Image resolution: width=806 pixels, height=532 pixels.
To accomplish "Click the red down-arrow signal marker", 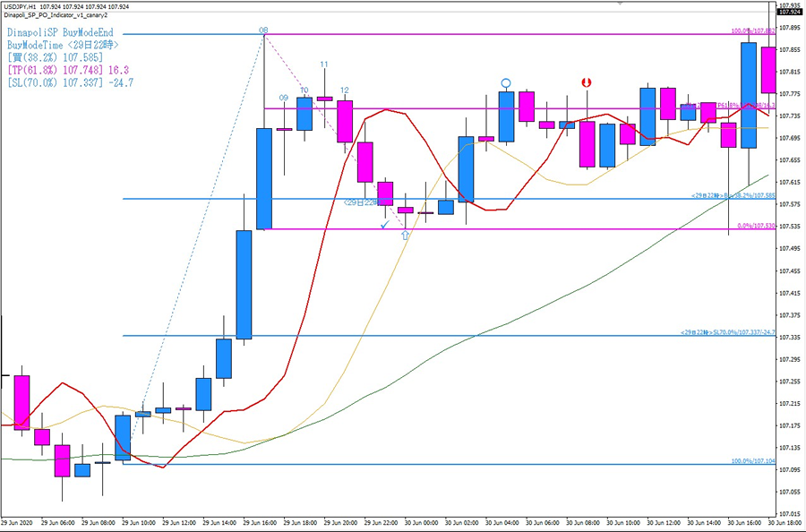I will [x=587, y=82].
